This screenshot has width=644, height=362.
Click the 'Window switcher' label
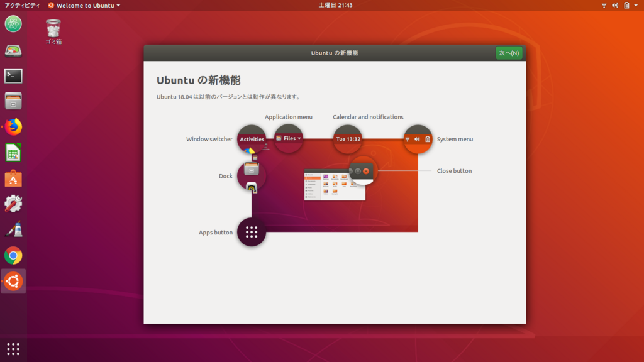pos(209,139)
